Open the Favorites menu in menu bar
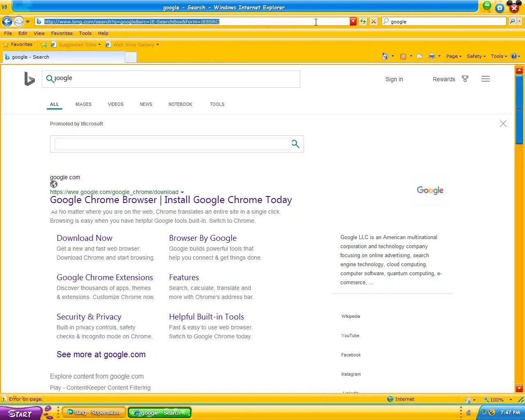The image size is (525, 420). pyautogui.click(x=62, y=33)
